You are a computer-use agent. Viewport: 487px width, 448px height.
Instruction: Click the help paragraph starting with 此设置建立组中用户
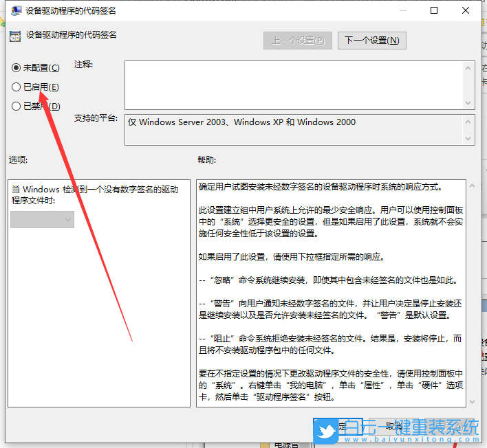331,222
